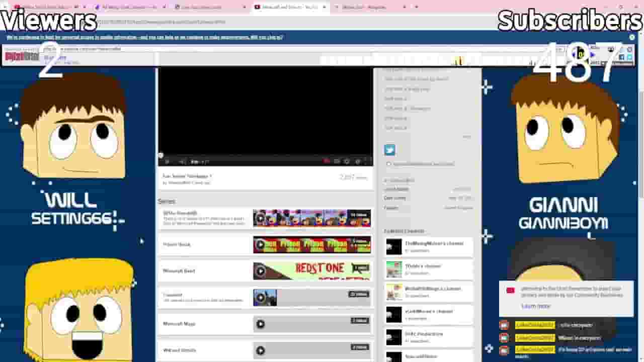Click the video player progress bar
Image resolution: width=644 pixels, height=362 pixels.
click(x=266, y=155)
